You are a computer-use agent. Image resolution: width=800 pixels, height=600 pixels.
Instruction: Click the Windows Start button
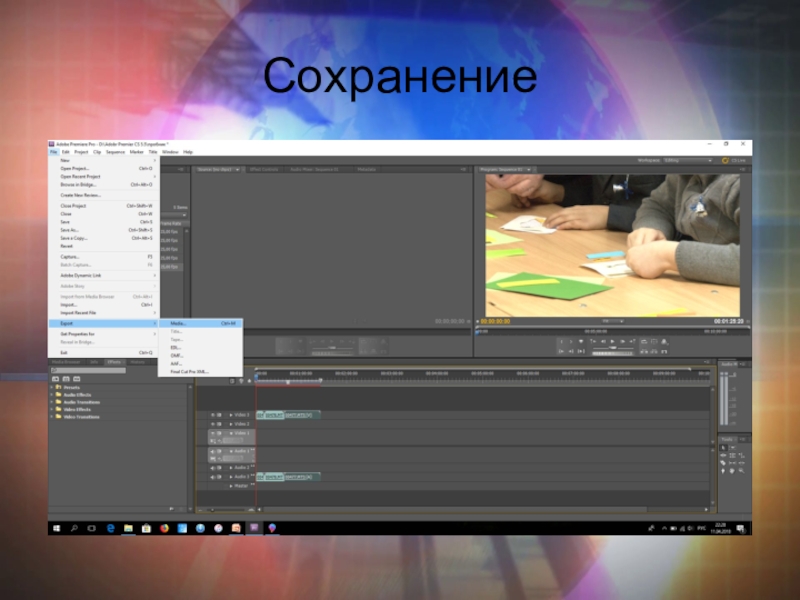[x=57, y=527]
